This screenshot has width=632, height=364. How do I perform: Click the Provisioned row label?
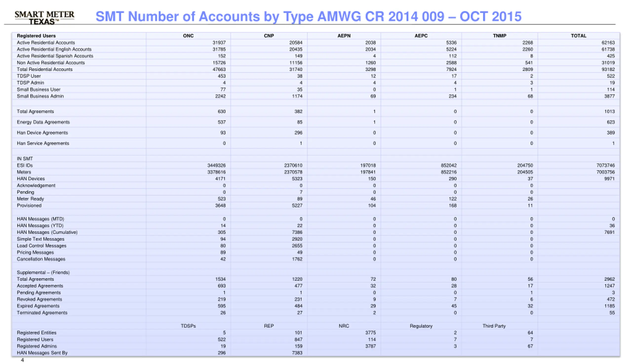29,205
